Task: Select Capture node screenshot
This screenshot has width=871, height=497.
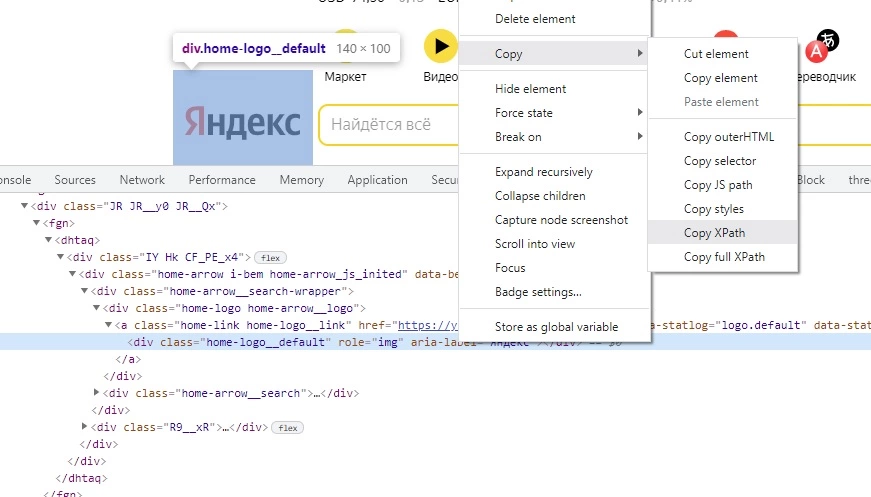Action: click(x=554, y=219)
